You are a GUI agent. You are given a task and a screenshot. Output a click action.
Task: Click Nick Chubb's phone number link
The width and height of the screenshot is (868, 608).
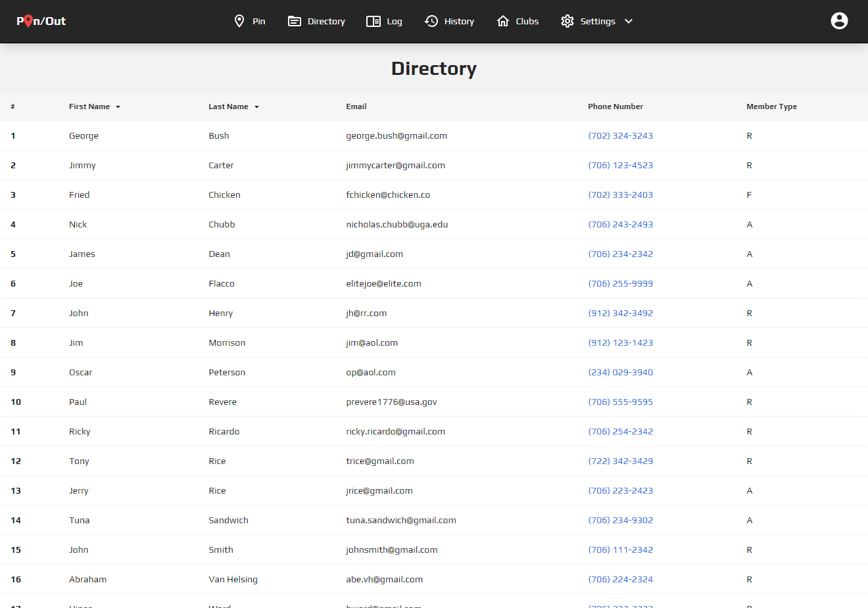pyautogui.click(x=620, y=225)
